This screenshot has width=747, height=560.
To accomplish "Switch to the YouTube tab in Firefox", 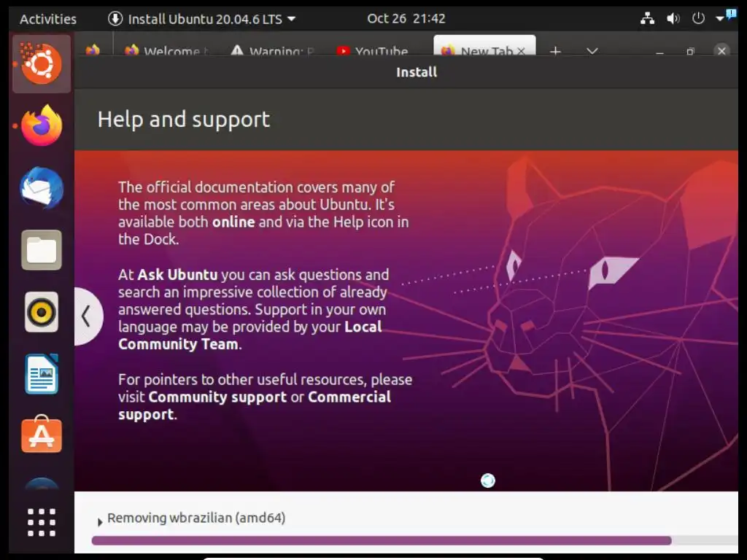I will coord(373,50).
